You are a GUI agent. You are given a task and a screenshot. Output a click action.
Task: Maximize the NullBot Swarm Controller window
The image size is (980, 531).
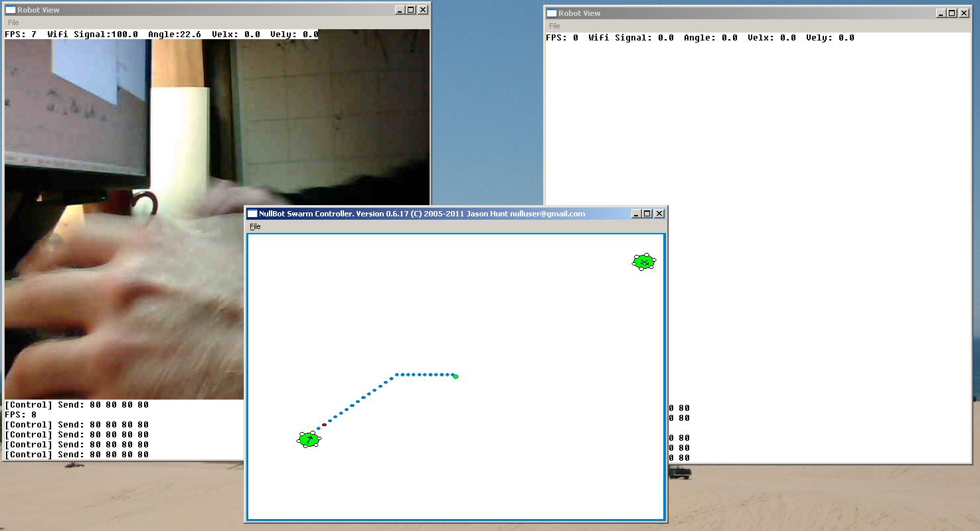click(647, 214)
